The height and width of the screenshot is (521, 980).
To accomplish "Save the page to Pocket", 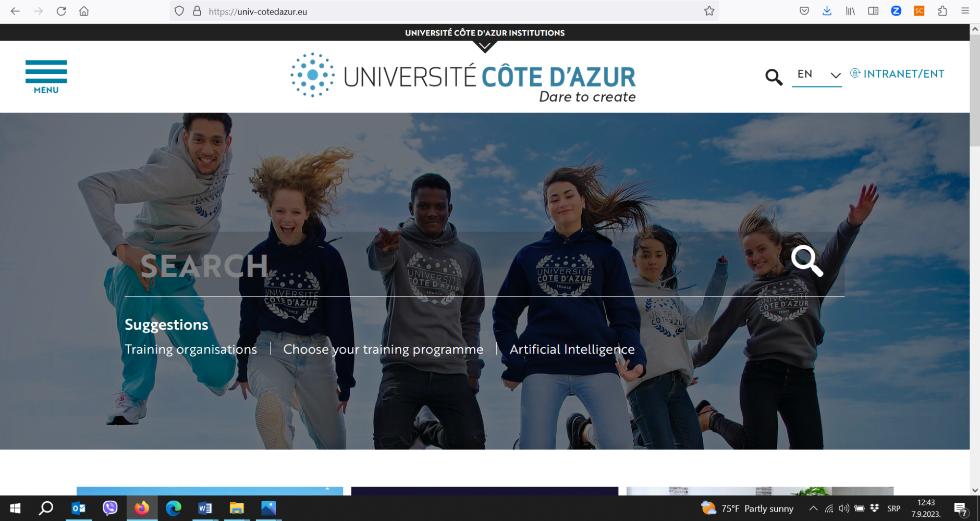I will click(803, 10).
